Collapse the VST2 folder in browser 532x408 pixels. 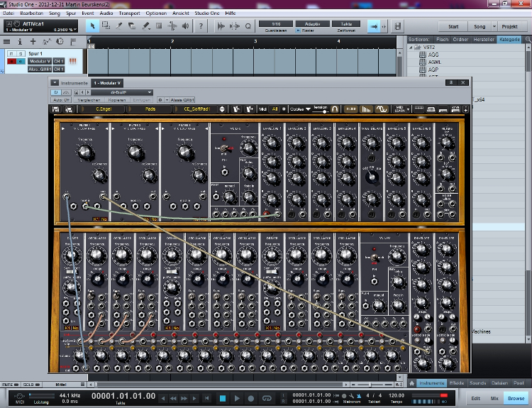tap(411, 47)
